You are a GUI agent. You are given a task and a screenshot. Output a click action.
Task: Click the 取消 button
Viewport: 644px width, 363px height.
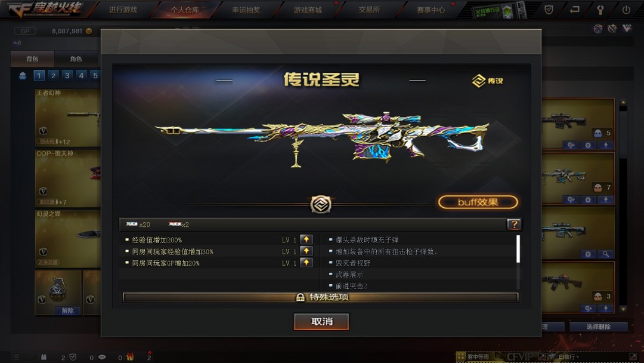[321, 321]
